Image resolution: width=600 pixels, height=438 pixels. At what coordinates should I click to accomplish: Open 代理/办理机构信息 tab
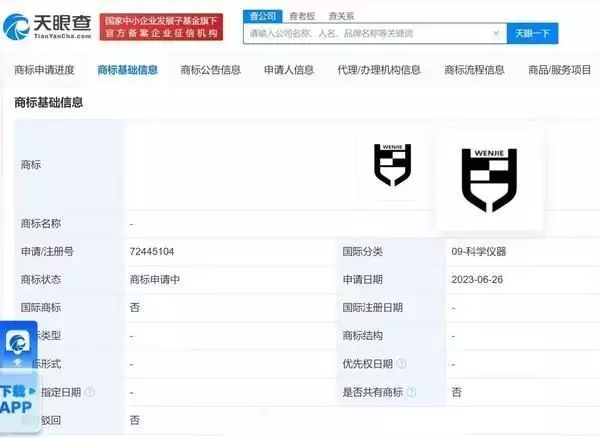tap(378, 70)
